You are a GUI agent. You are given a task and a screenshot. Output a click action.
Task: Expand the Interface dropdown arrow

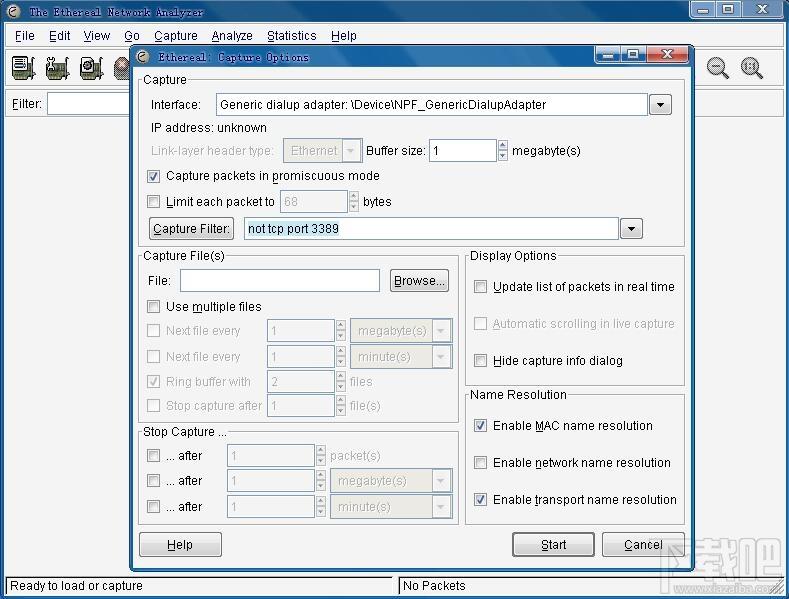tap(660, 105)
